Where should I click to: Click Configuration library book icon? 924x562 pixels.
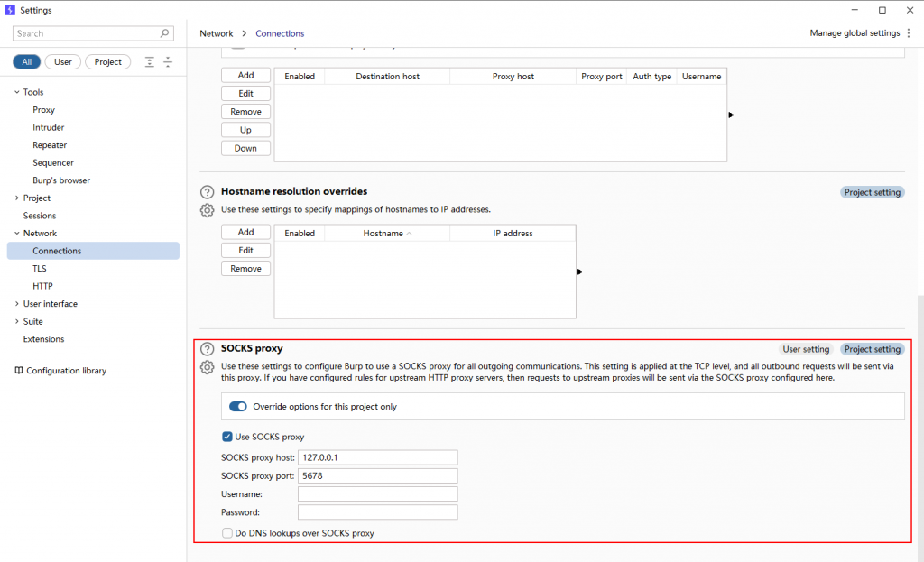tap(19, 371)
